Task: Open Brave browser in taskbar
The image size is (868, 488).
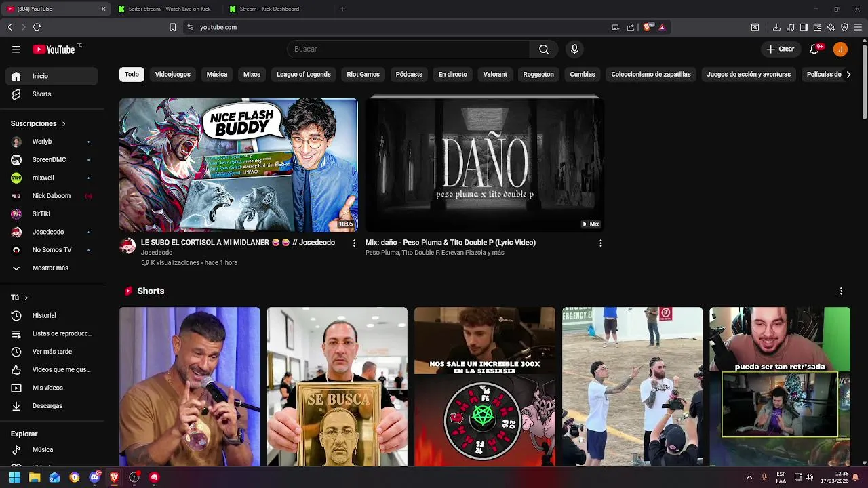Action: point(114,477)
